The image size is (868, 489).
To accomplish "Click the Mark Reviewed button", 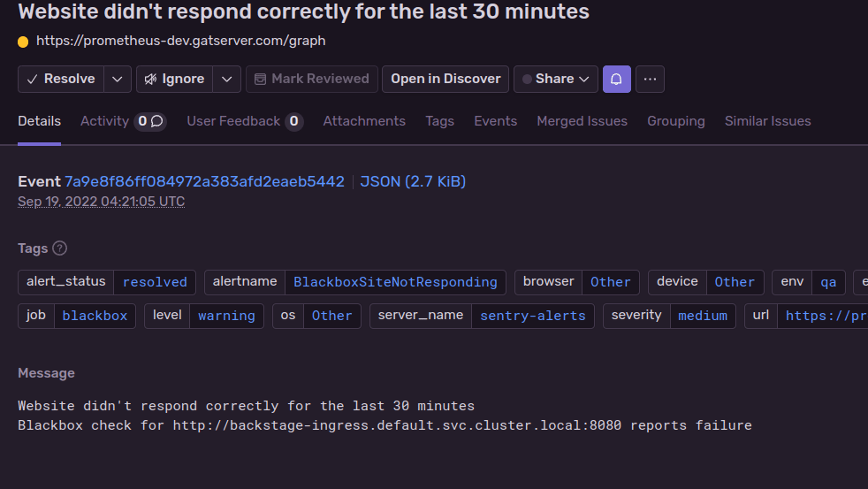I will click(311, 79).
